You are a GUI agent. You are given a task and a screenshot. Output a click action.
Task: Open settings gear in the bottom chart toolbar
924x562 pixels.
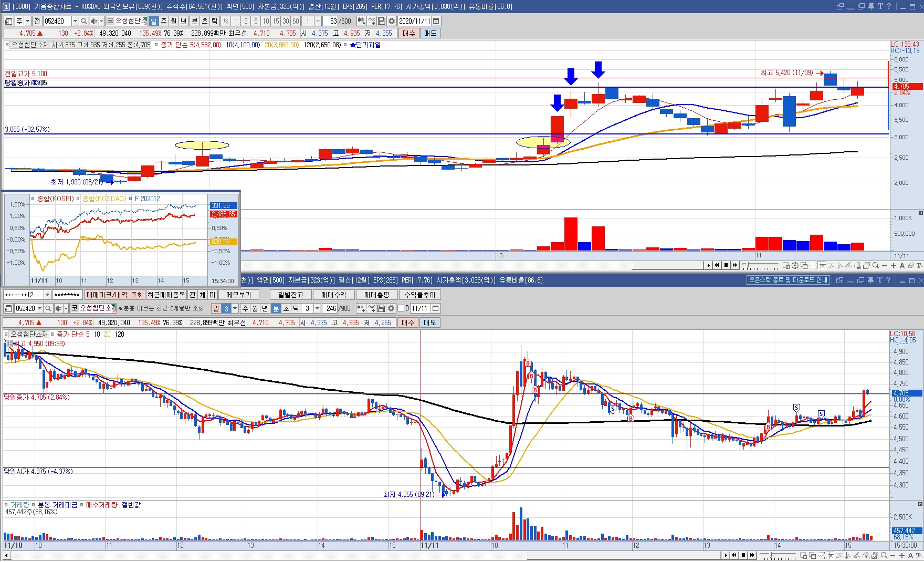pos(391,308)
